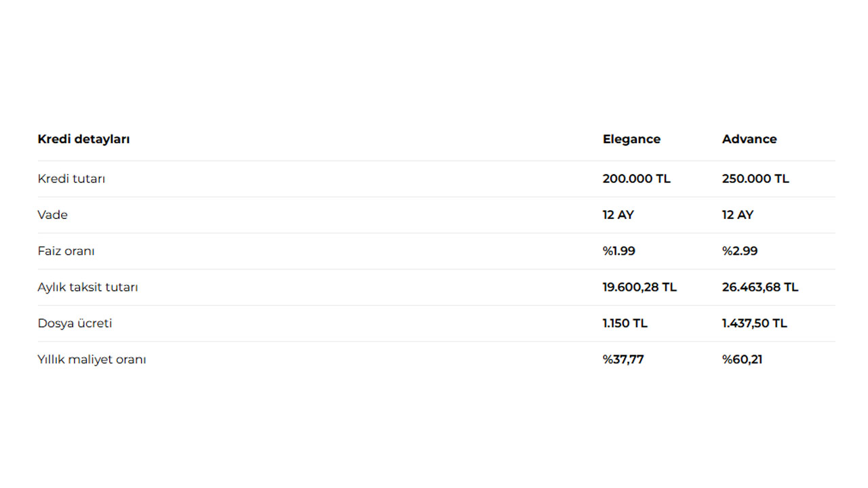This screenshot has width=868, height=488.
Task: Select the Elegance 12 AY term
Action: [618, 215]
